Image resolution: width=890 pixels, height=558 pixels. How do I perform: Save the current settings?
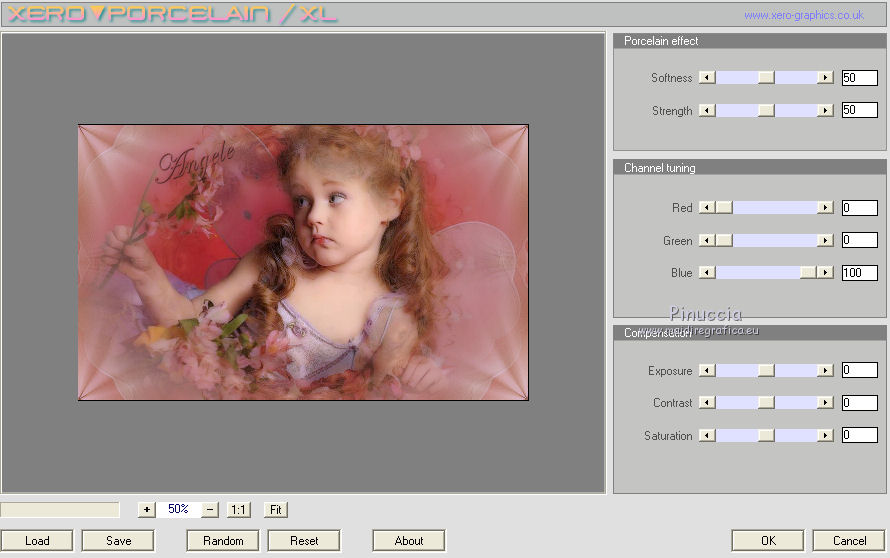click(118, 540)
